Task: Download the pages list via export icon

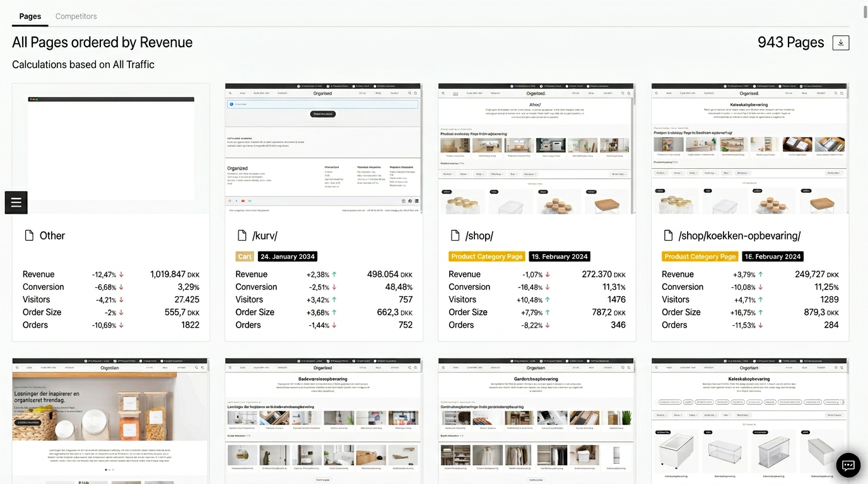Action: tap(841, 43)
